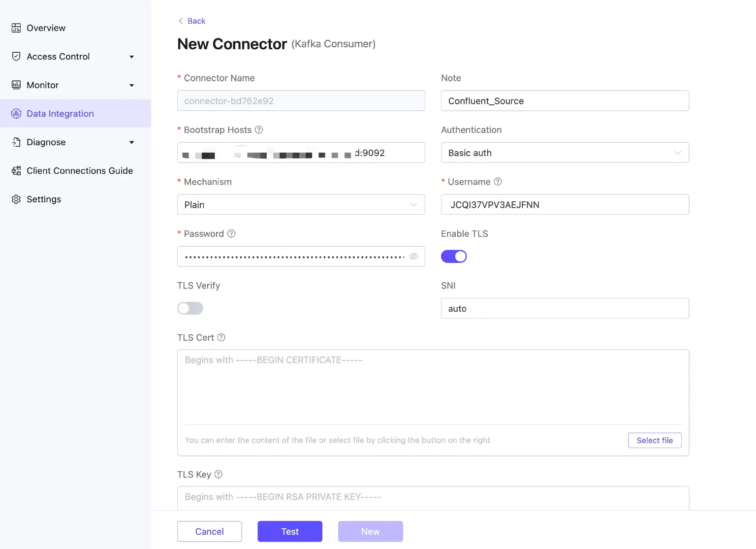Open the Bootstrap Hosts help icon

coord(259,129)
